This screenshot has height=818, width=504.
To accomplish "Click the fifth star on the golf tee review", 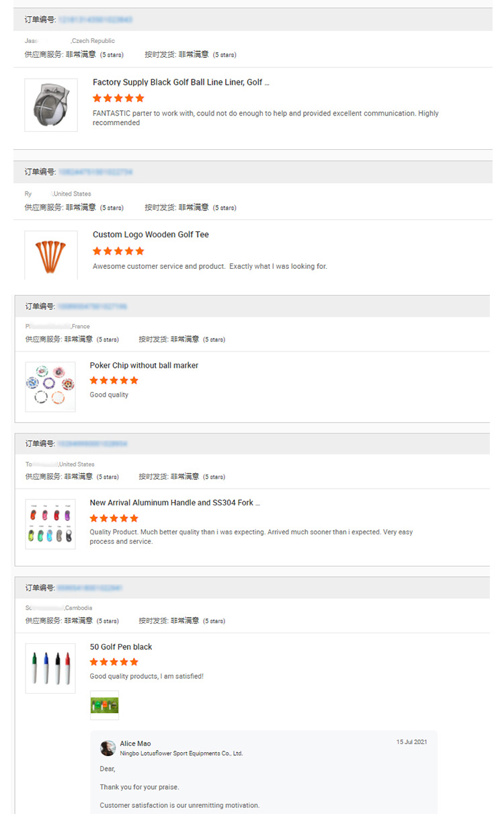I will coord(140,251).
